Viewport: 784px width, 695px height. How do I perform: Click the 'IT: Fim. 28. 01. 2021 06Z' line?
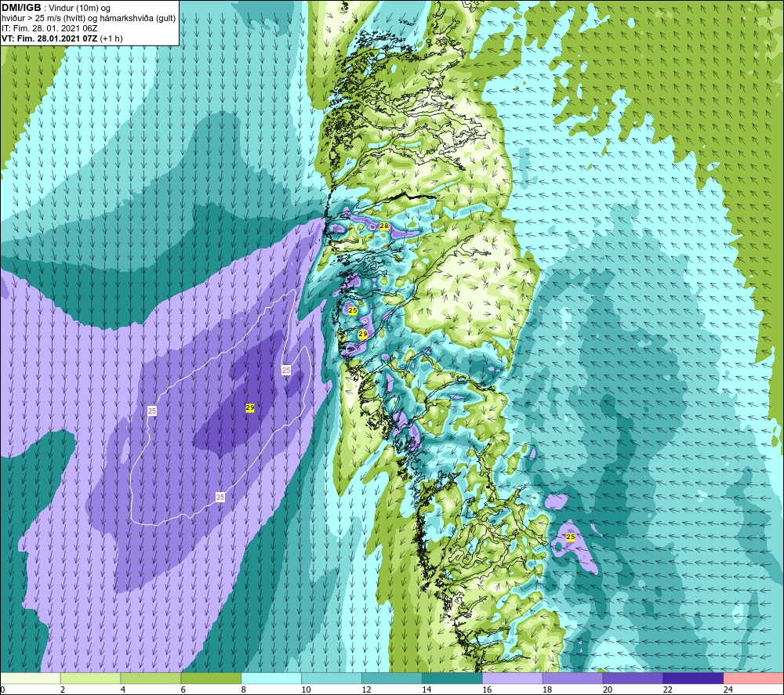[49, 28]
